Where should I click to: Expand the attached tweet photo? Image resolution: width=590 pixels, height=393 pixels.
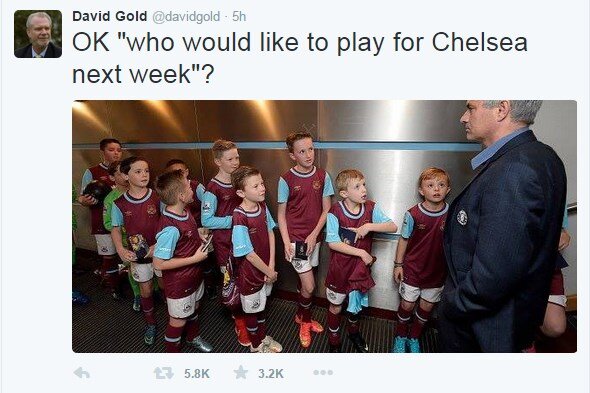pos(324,226)
